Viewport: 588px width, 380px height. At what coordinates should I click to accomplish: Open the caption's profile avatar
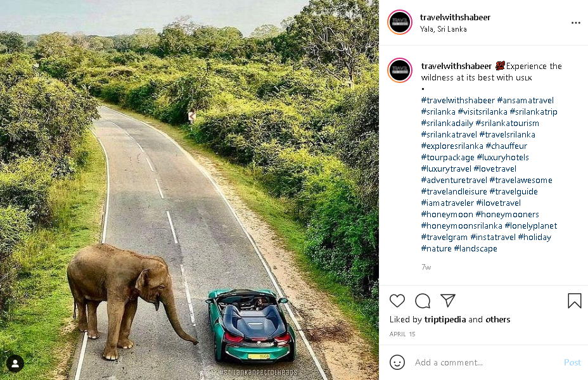point(400,70)
